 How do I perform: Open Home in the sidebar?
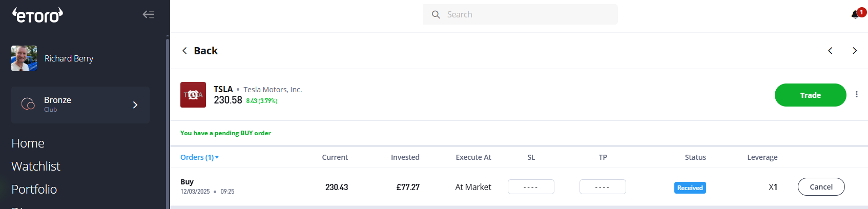pos(28,143)
